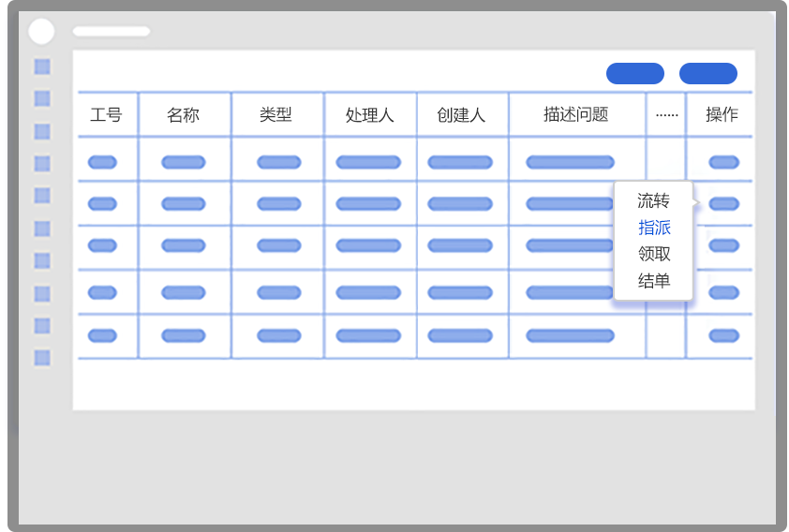Pick 领取 in the action popup

coord(654,254)
